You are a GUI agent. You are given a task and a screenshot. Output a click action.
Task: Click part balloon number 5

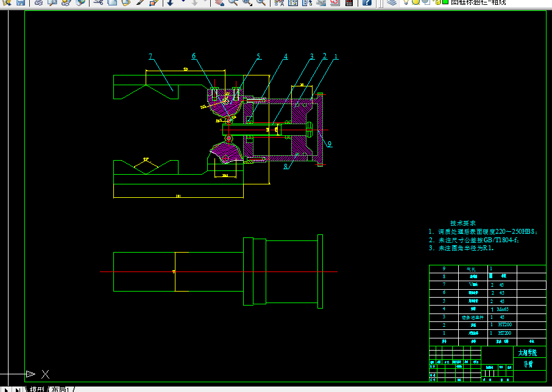click(x=258, y=56)
